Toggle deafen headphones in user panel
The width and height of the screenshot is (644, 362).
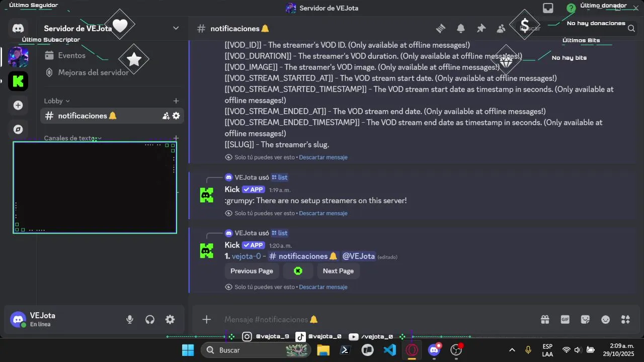click(x=150, y=319)
